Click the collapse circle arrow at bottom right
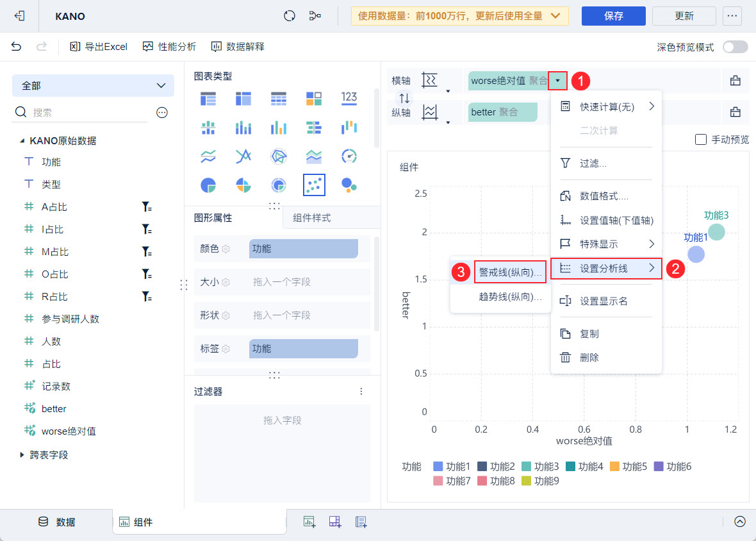 click(739, 521)
